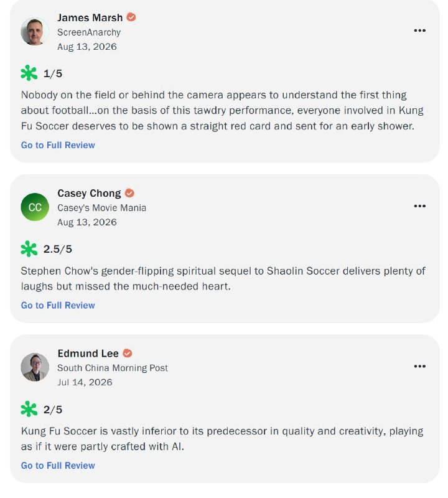Visit the ScreenAnarchy publication
This screenshot has height=498, width=448.
[x=89, y=32]
